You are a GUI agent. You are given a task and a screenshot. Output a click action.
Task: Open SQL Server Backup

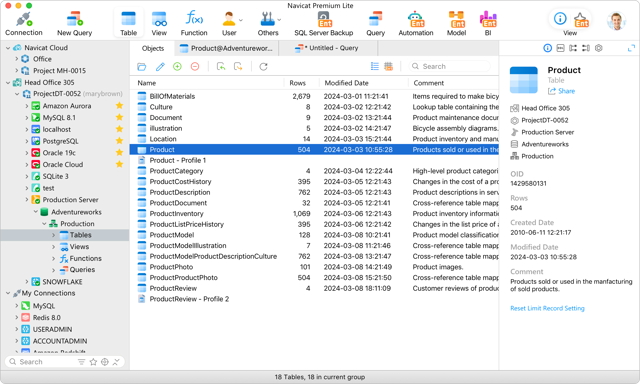(324, 24)
